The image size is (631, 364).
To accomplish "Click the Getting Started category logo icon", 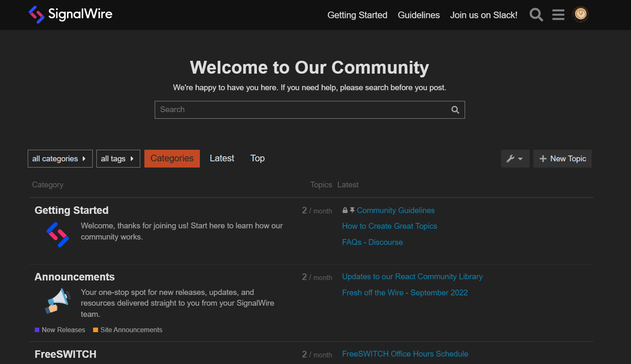I will click(x=58, y=235).
